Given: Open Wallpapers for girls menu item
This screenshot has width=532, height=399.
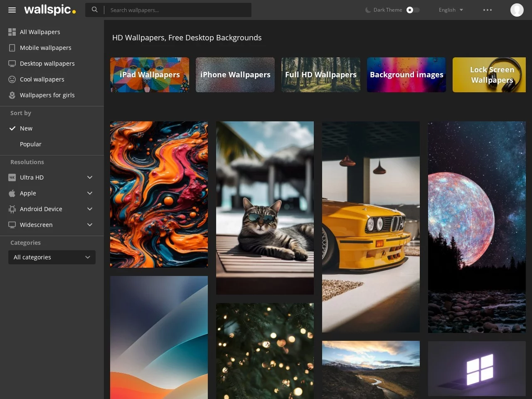Looking at the screenshot, I should (47, 95).
